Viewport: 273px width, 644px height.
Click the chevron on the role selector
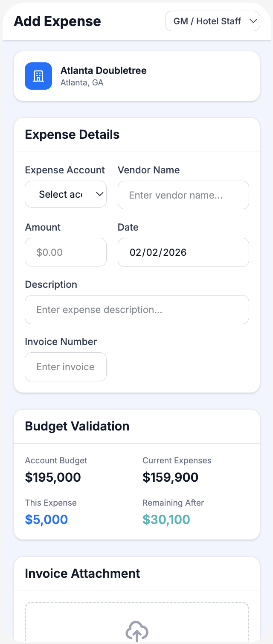point(253,20)
